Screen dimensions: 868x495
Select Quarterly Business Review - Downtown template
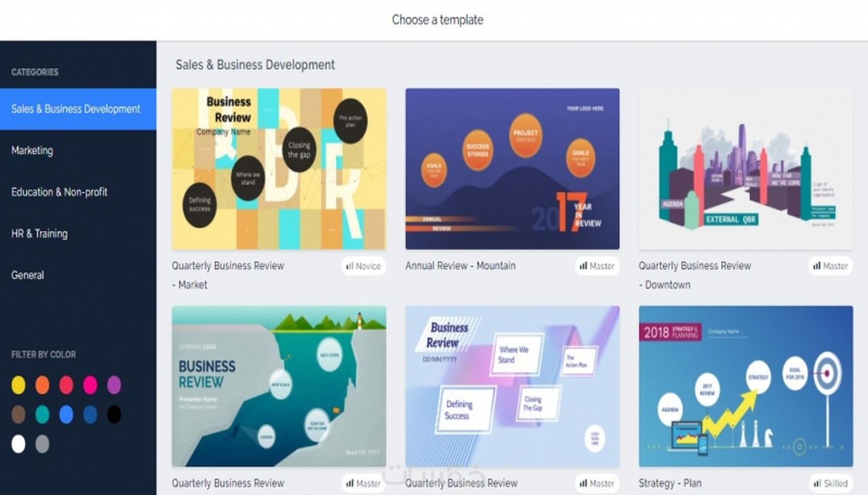coord(745,169)
